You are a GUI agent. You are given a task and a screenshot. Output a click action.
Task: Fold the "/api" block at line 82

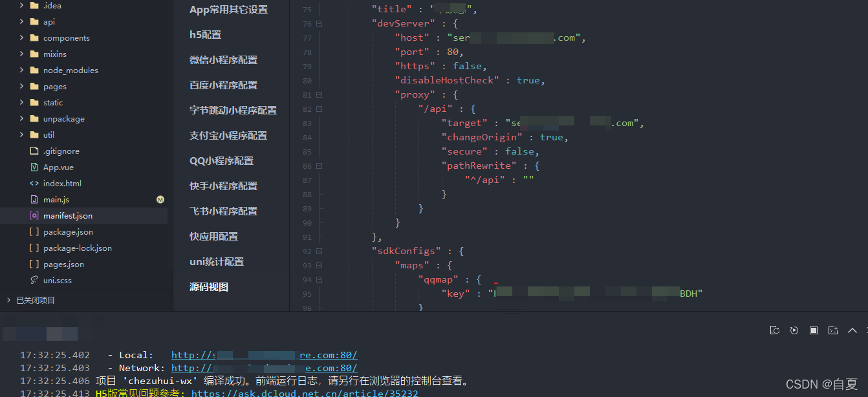tap(320, 109)
